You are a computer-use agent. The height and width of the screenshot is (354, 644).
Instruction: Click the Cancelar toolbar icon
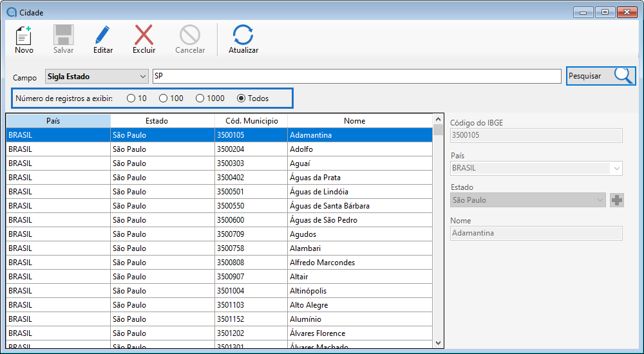[x=190, y=35]
